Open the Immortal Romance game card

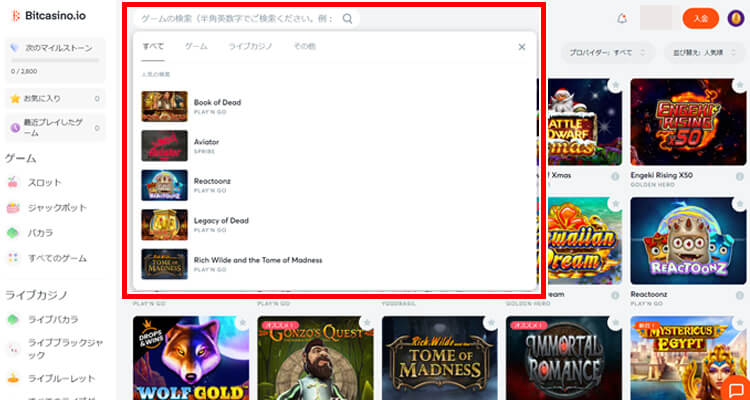click(564, 358)
